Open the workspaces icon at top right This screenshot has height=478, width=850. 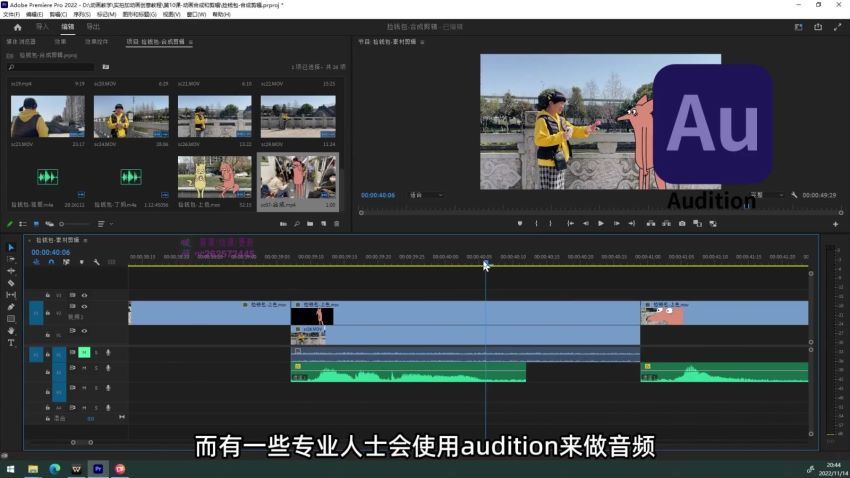pyautogui.click(x=799, y=27)
